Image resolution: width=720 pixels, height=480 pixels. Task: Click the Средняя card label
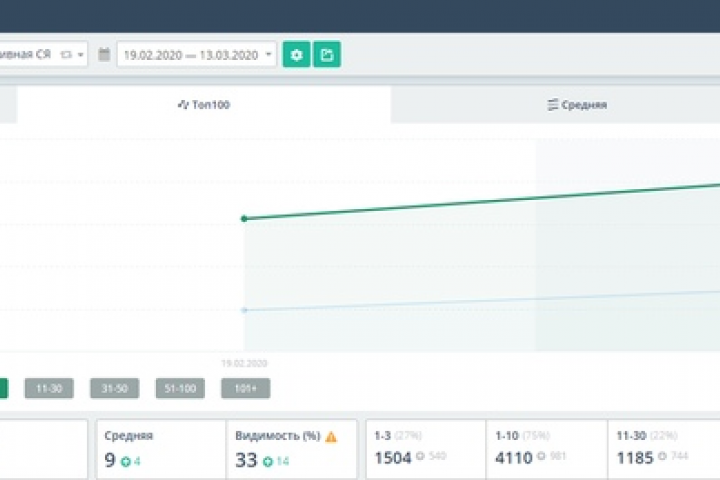pyautogui.click(x=129, y=435)
